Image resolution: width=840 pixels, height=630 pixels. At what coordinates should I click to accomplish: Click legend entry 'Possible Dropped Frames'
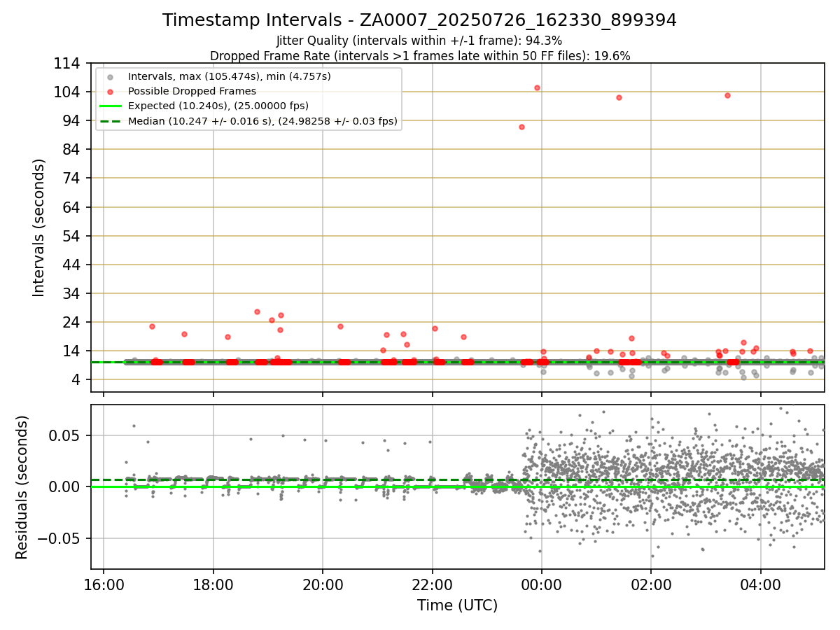tap(192, 91)
